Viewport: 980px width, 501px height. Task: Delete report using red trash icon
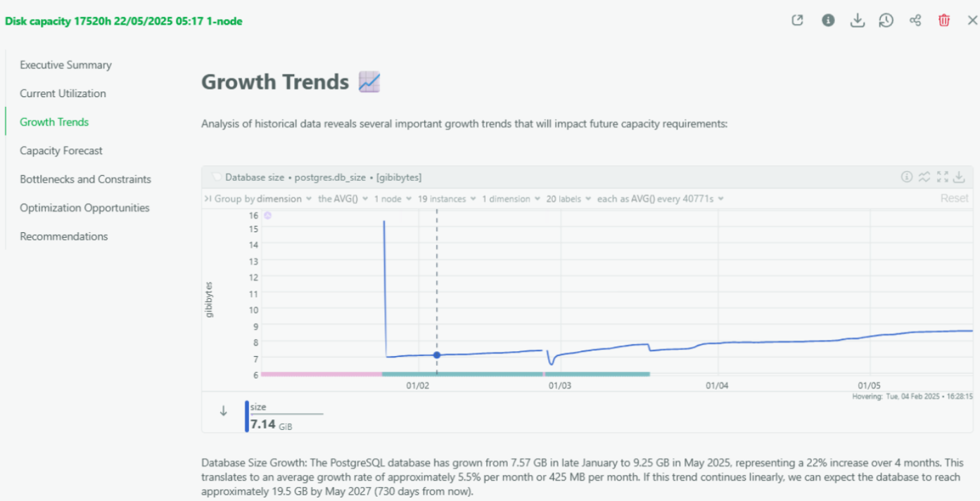944,20
